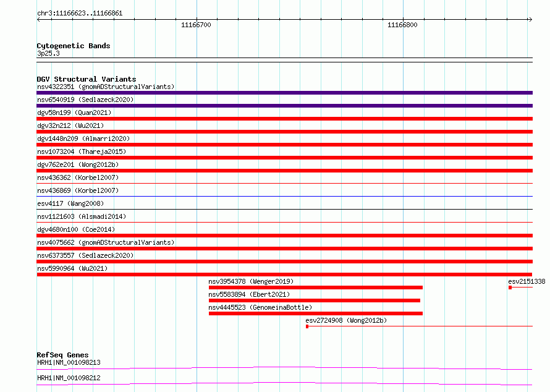550x392 pixels.
Task: Click the left arrow of the ruler
Action: [38, 20]
